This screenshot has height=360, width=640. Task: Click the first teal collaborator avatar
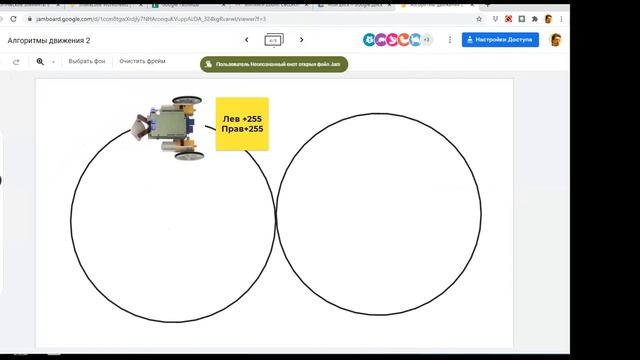click(x=369, y=40)
